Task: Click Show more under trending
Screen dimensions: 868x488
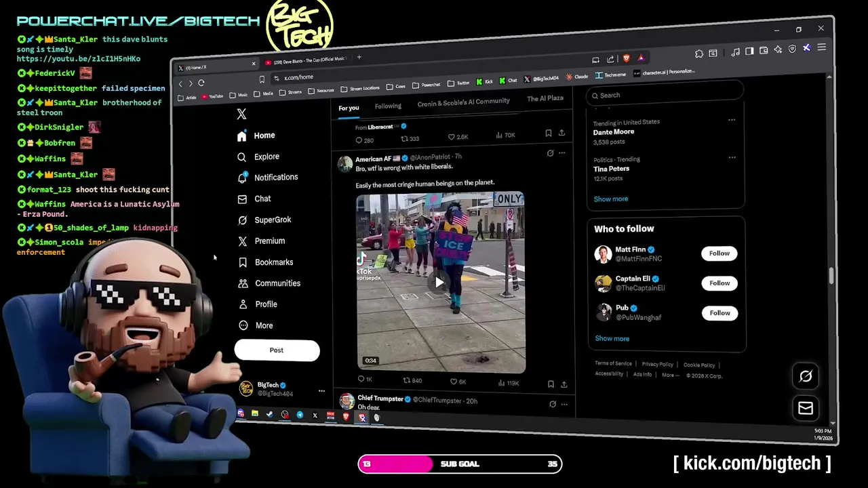Action: coord(610,199)
